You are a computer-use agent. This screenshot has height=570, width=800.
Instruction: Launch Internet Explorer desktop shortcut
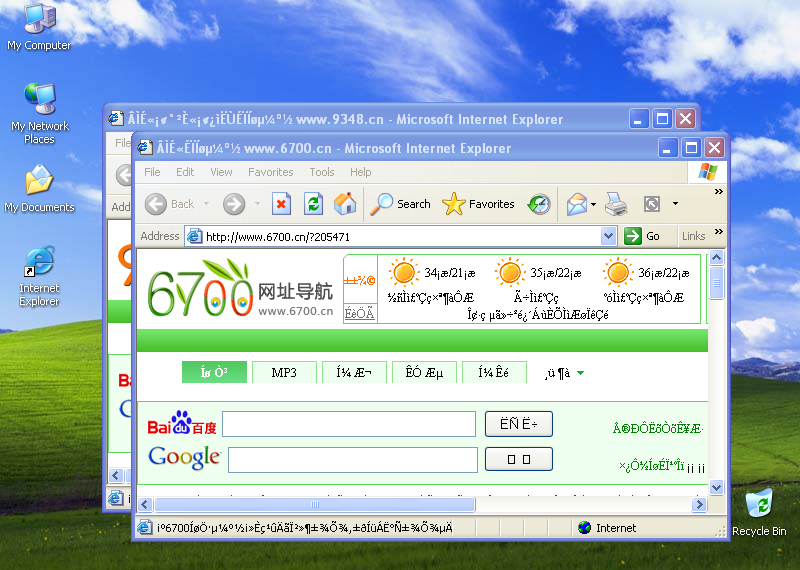pos(39,276)
